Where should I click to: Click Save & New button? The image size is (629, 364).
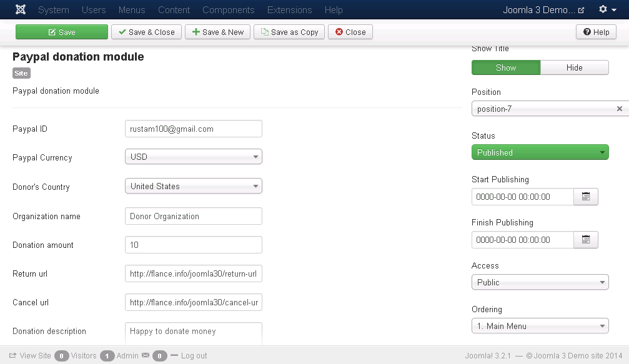click(218, 32)
